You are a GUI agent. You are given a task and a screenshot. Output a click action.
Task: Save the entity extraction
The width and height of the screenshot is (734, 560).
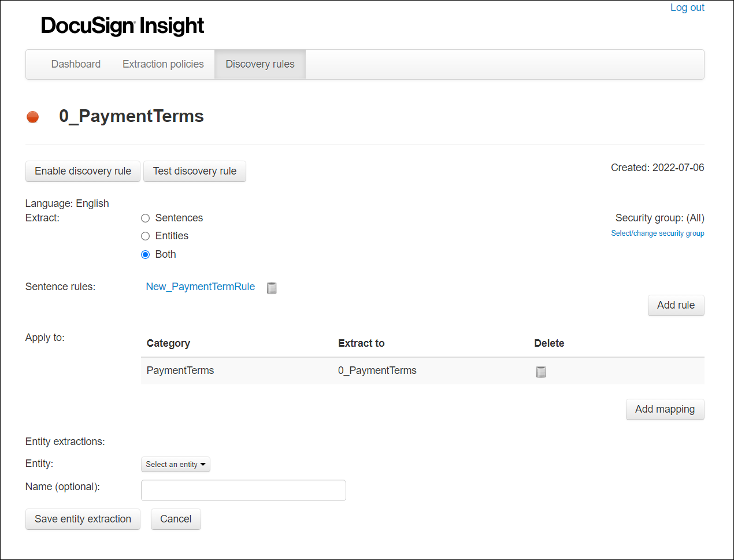[83, 520]
